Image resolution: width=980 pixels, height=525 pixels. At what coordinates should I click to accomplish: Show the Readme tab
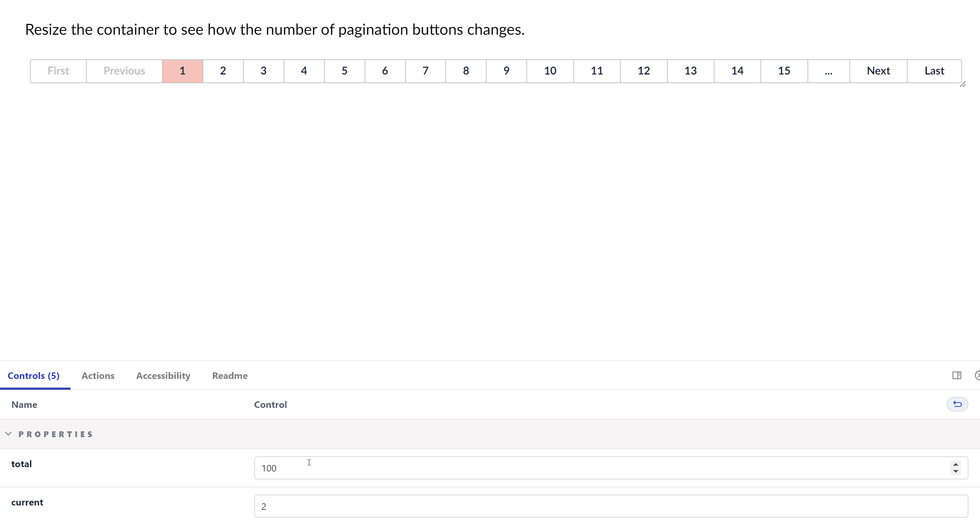tap(230, 376)
